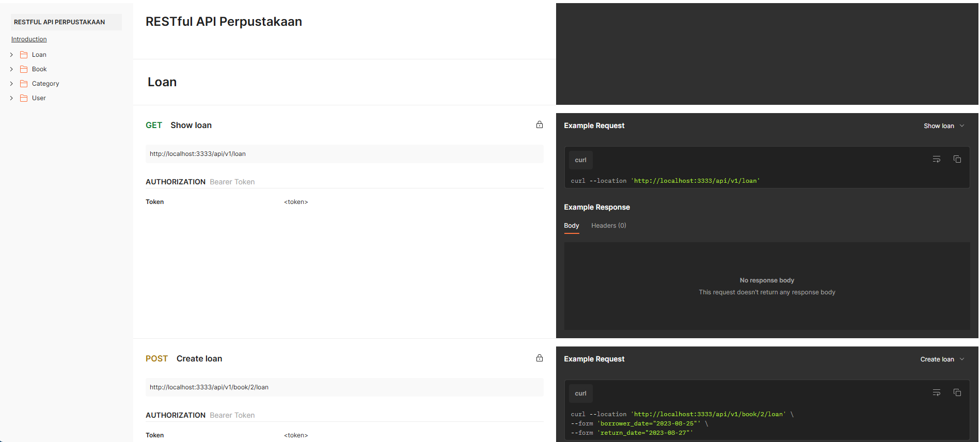Open the Show loan example dropdown
Viewport: 980px width, 442px height.
pyautogui.click(x=943, y=126)
